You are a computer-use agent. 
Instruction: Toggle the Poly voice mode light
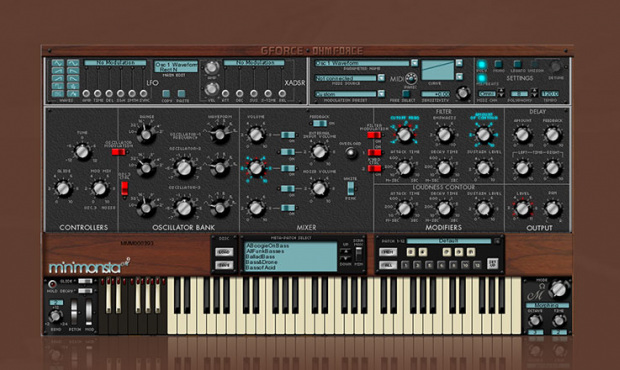coord(482,64)
